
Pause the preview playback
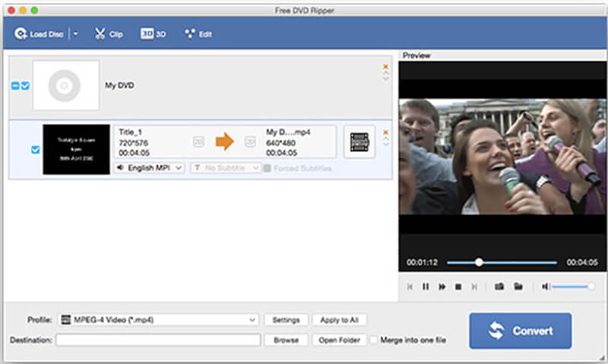click(426, 286)
